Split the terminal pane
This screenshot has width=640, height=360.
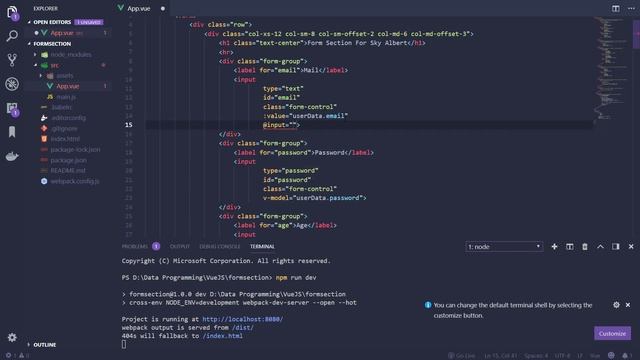pos(570,247)
